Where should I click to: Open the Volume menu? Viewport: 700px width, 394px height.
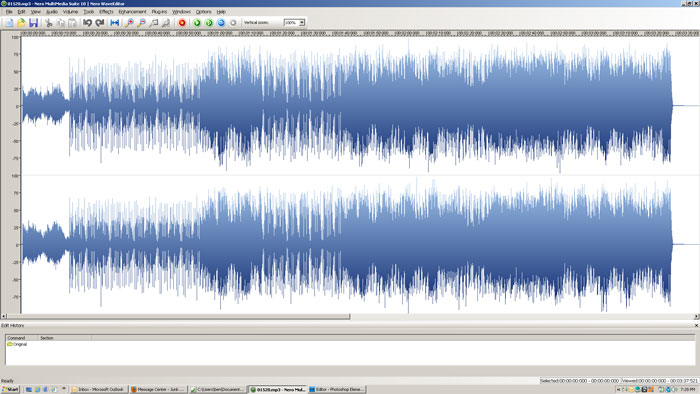[x=70, y=12]
